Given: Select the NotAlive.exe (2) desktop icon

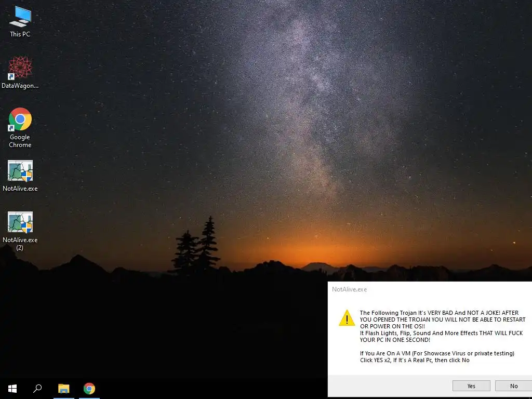Looking at the screenshot, I should coord(20,231).
